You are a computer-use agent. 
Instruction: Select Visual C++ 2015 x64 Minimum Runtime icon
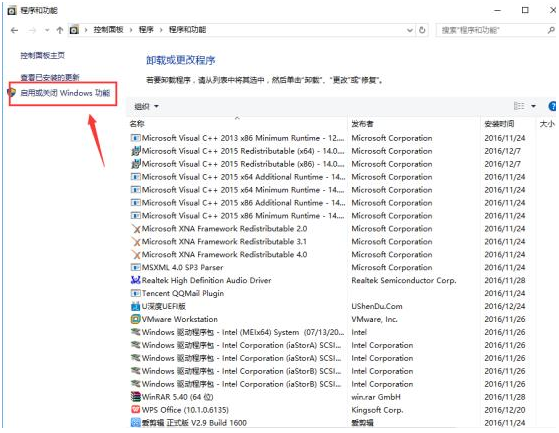(x=135, y=190)
